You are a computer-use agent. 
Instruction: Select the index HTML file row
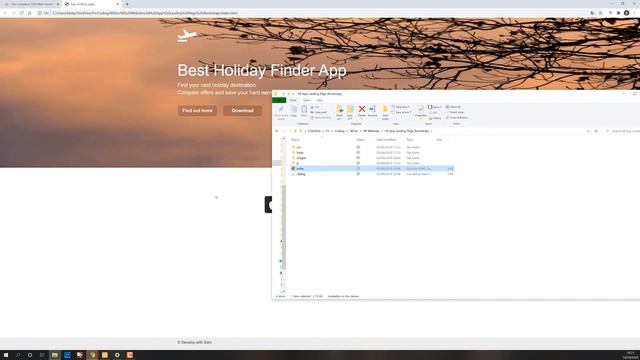371,169
